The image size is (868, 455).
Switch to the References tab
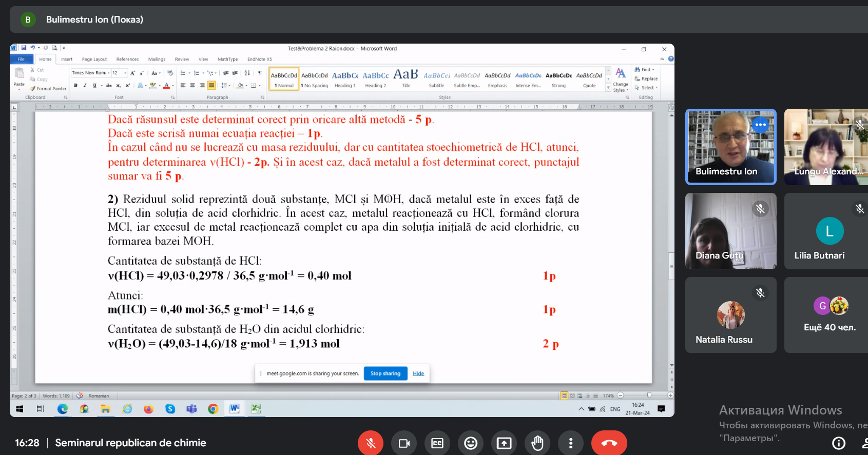(x=127, y=59)
